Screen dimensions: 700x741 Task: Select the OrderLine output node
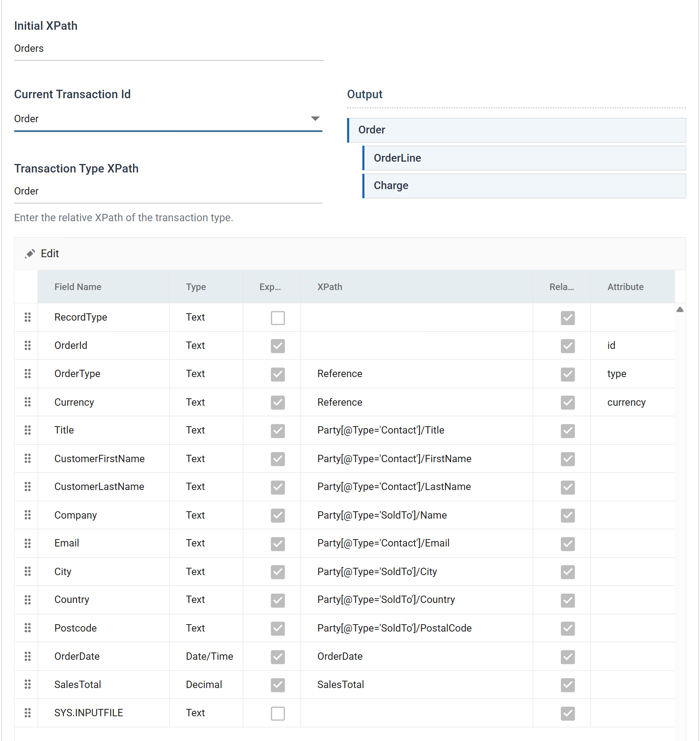(x=524, y=158)
